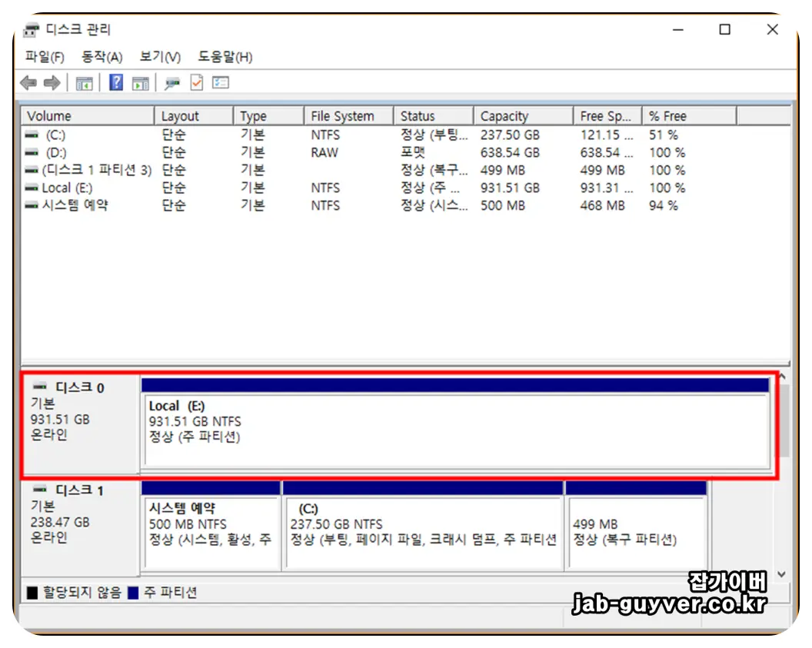The width and height of the screenshot is (812, 648).
Task: Click the back arrow navigation icon
Action: 28,82
